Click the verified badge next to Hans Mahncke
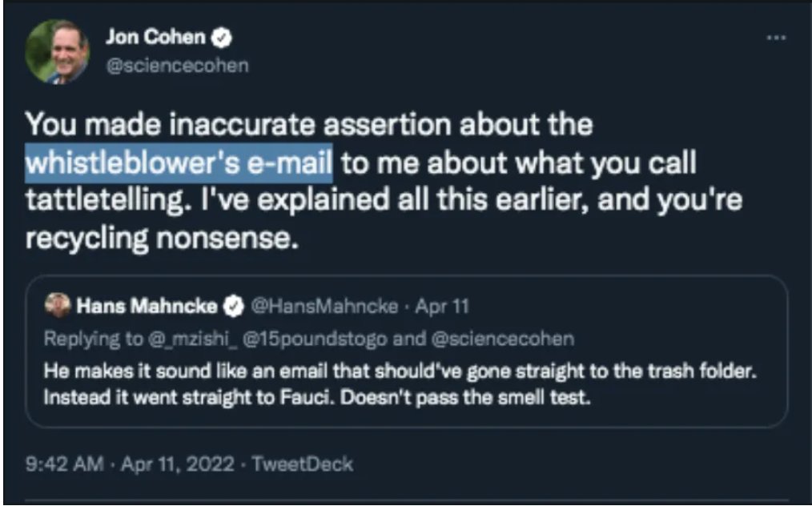 point(234,306)
